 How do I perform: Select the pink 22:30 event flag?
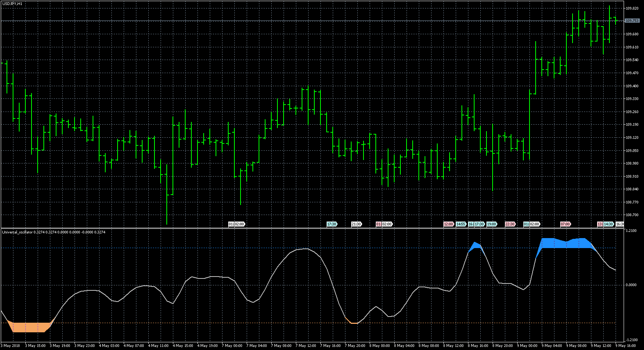point(510,224)
